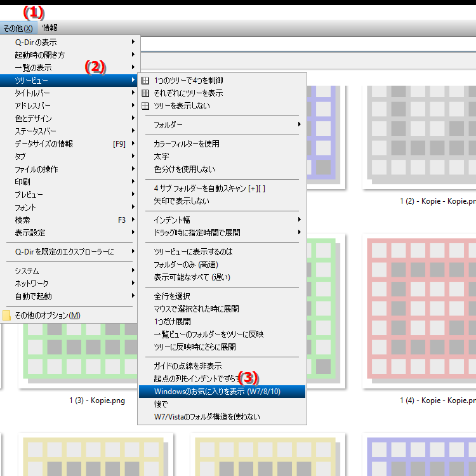Toggle 全行を選択
The height and width of the screenshot is (476, 476).
pos(222,296)
